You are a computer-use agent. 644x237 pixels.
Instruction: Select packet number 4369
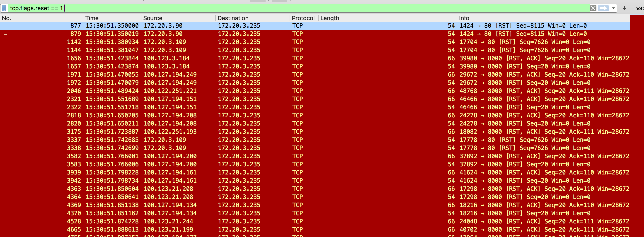pos(315,205)
